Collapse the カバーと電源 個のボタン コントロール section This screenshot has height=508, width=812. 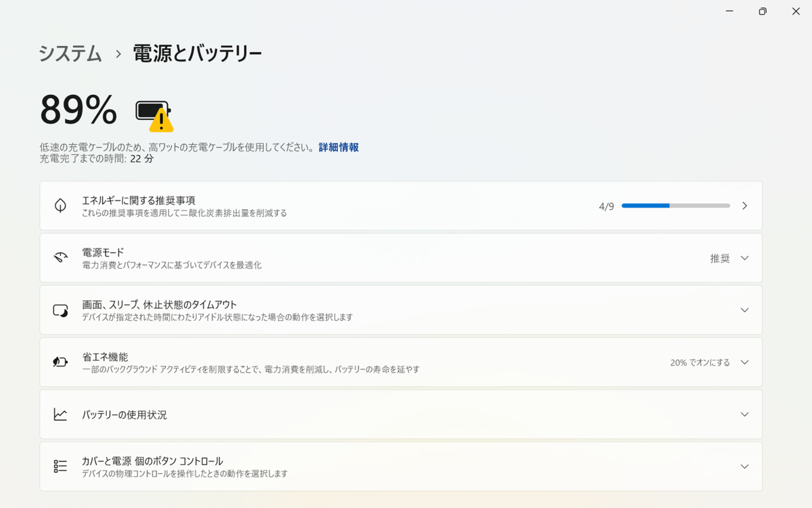tap(744, 466)
